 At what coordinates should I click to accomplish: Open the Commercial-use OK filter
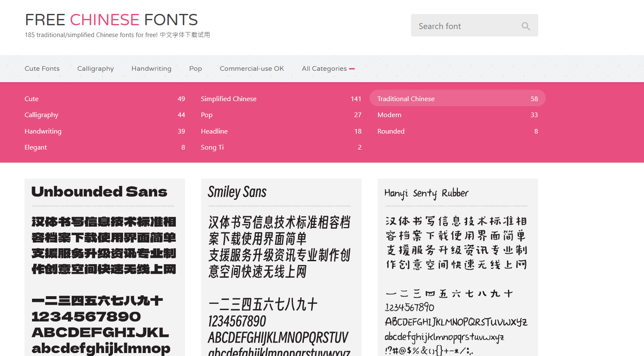[252, 68]
